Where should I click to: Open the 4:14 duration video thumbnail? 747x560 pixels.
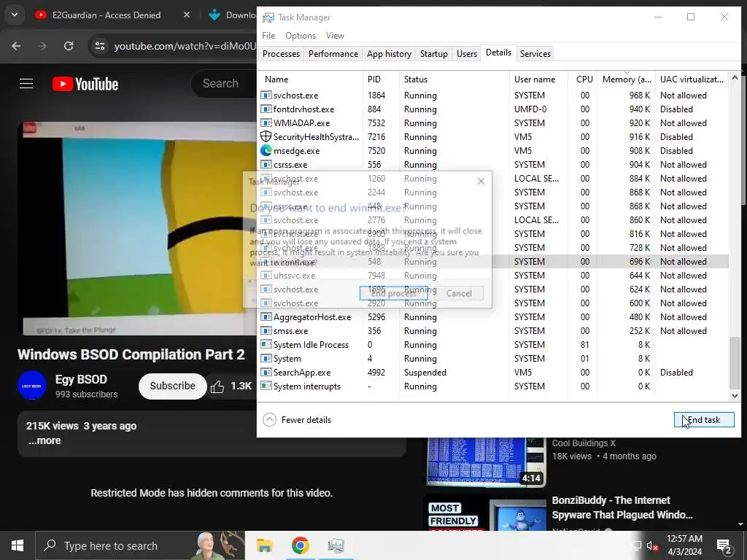tap(485, 462)
